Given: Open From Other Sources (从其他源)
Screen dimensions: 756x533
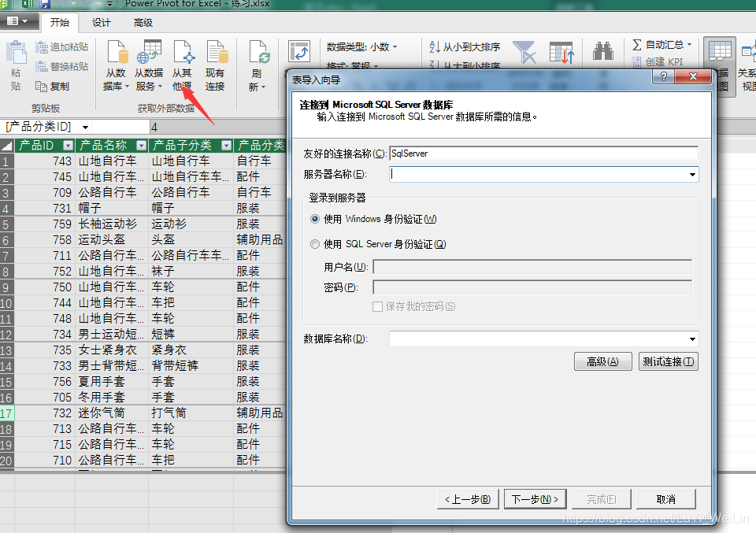Looking at the screenshot, I should pos(182,65).
